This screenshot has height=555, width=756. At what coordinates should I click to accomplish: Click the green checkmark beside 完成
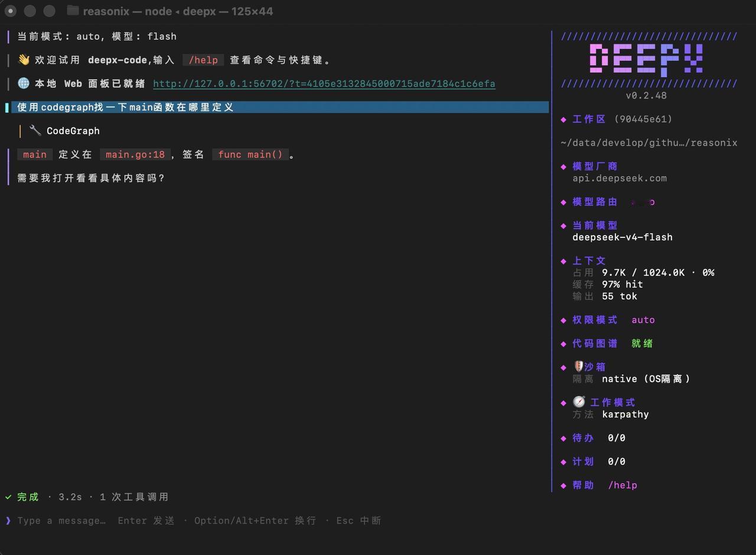[8, 497]
